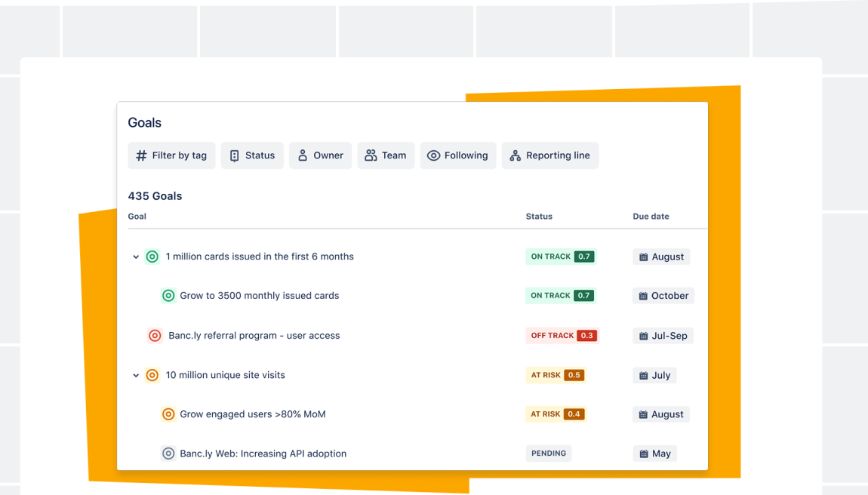Click the gray goal icon for Banc.ly Web
868x495 pixels.
point(168,453)
